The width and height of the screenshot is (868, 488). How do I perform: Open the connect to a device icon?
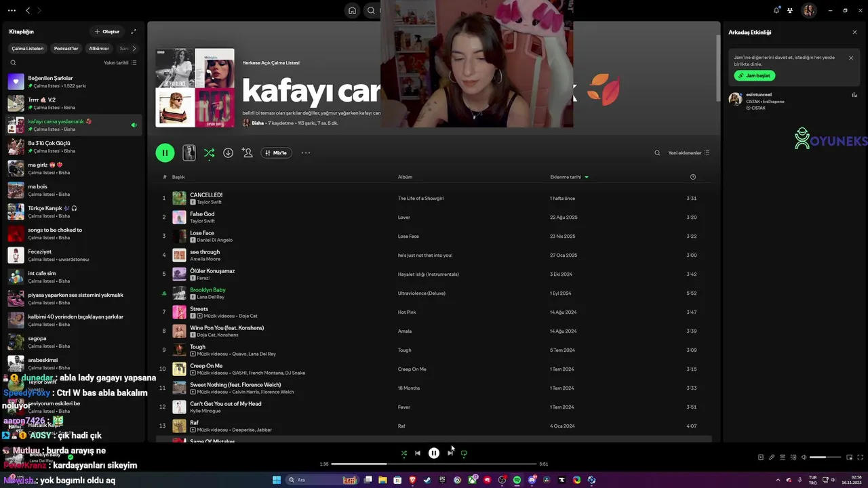pos(793,457)
